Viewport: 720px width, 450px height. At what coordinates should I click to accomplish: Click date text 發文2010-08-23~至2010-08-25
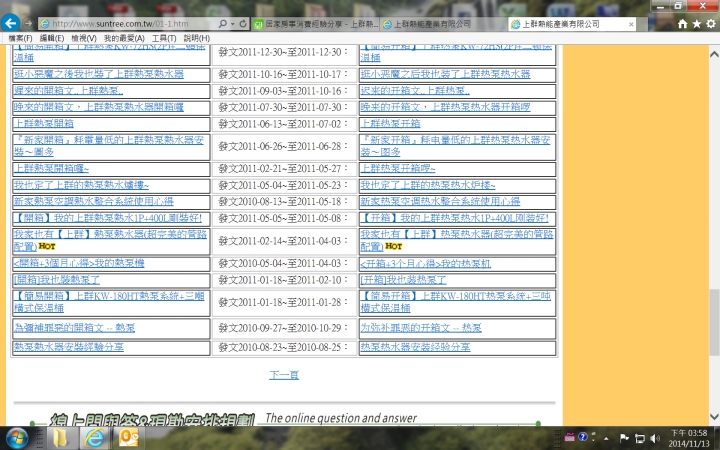click(x=283, y=347)
